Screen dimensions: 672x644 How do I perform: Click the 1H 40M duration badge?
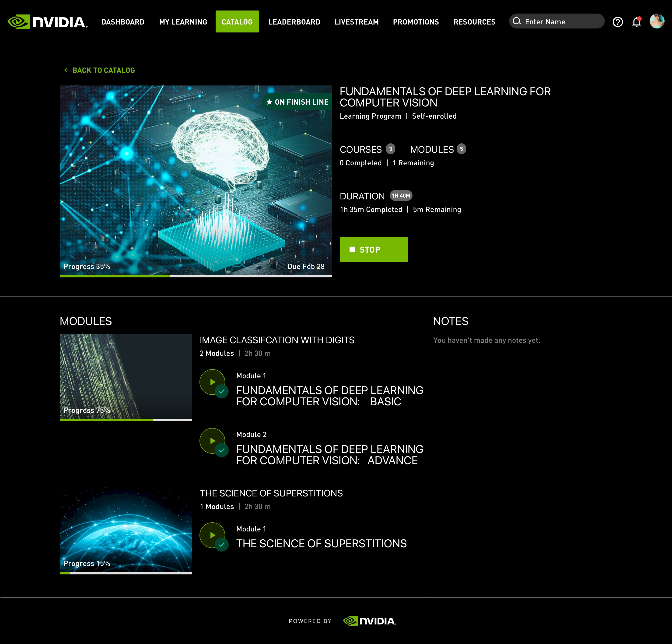coord(401,196)
